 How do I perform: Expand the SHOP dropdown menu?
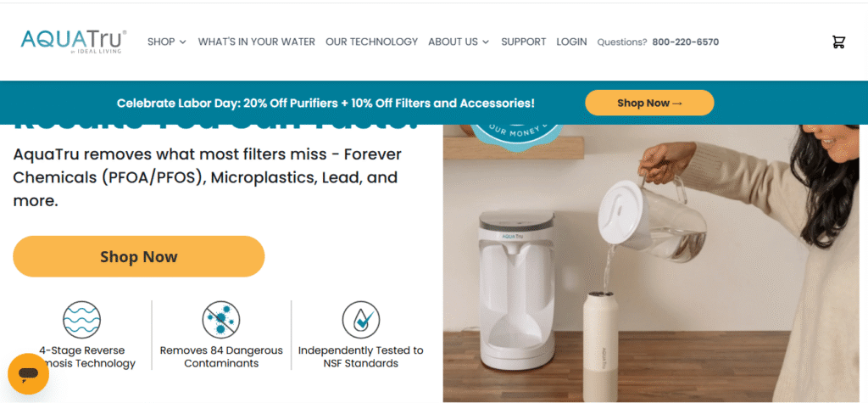[167, 42]
